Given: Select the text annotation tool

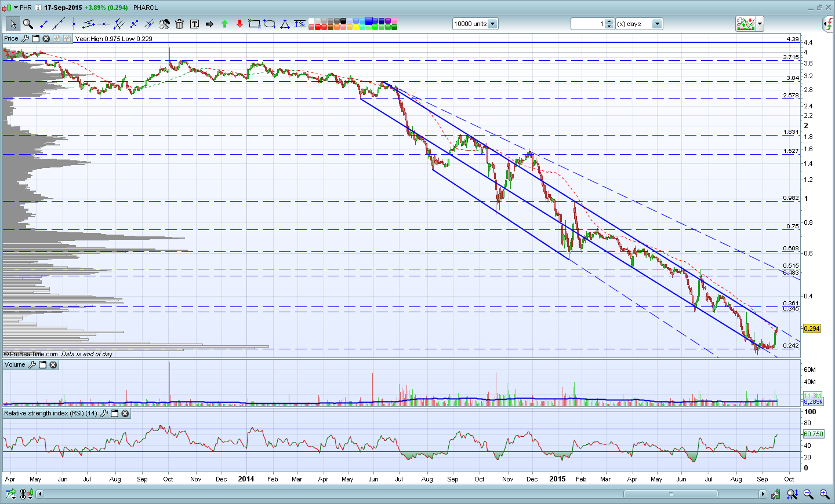Looking at the screenshot, I should [194, 24].
